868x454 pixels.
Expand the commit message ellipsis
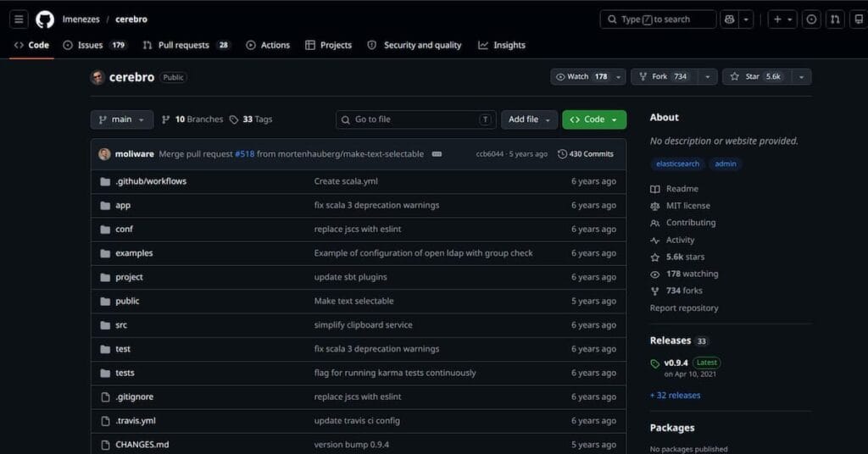pos(437,154)
